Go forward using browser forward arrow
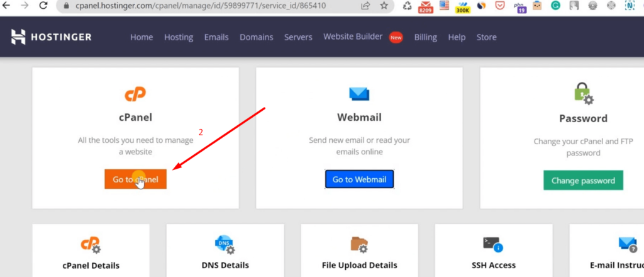Screen dimensions: 644x277 (25, 6)
